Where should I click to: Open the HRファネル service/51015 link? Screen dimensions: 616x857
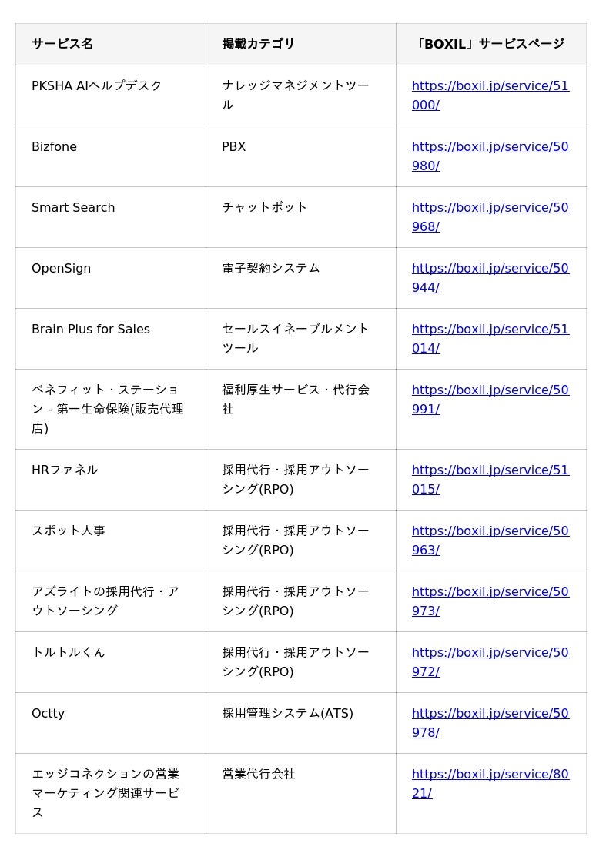point(490,480)
